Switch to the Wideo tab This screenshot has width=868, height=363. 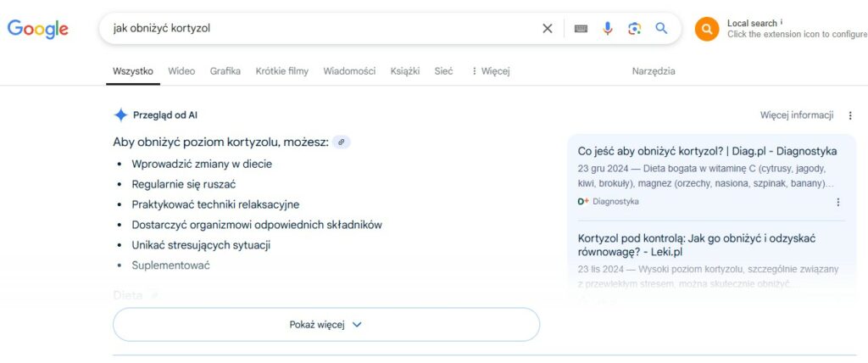(x=181, y=71)
